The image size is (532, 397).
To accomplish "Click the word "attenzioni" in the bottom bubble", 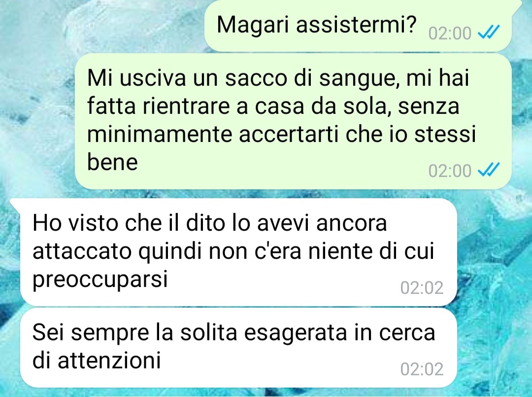I will point(109,360).
